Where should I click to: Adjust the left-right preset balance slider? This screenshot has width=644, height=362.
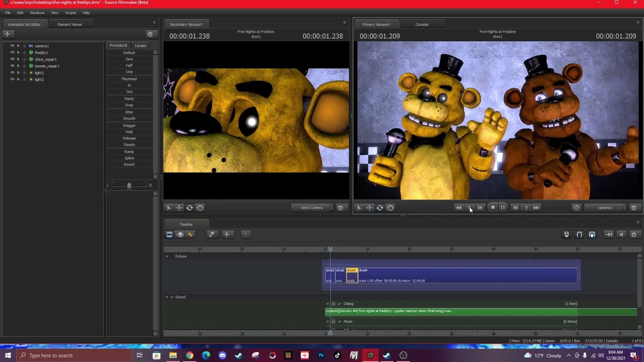[129, 186]
